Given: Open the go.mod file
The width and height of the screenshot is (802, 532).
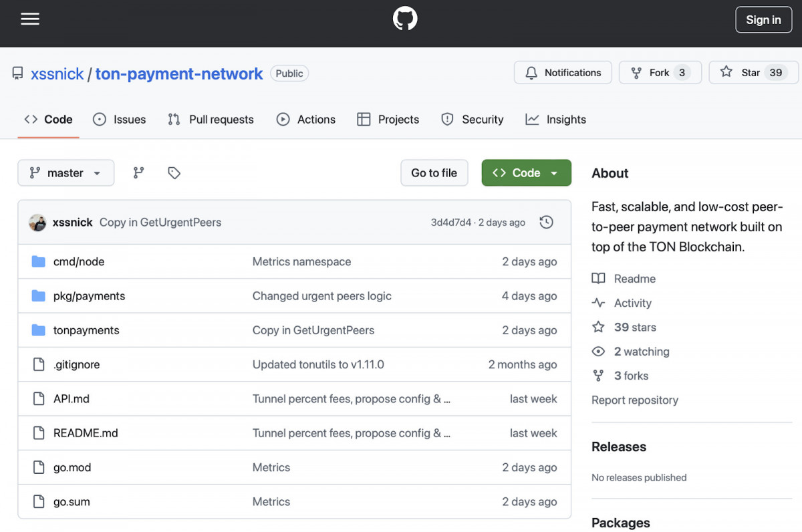Looking at the screenshot, I should tap(72, 468).
